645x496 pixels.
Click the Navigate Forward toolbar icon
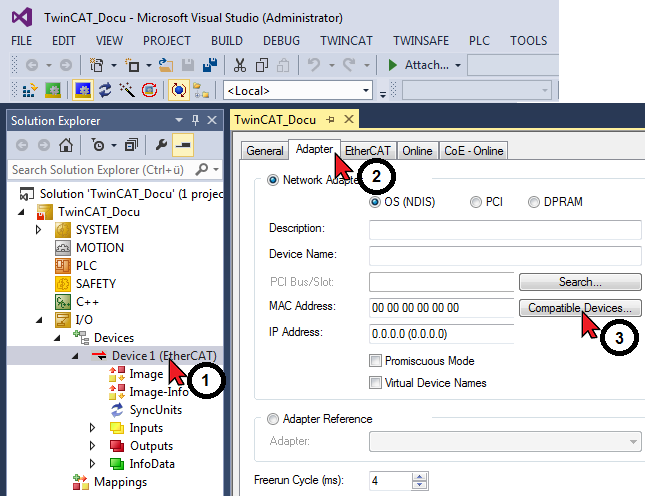[x=66, y=65]
